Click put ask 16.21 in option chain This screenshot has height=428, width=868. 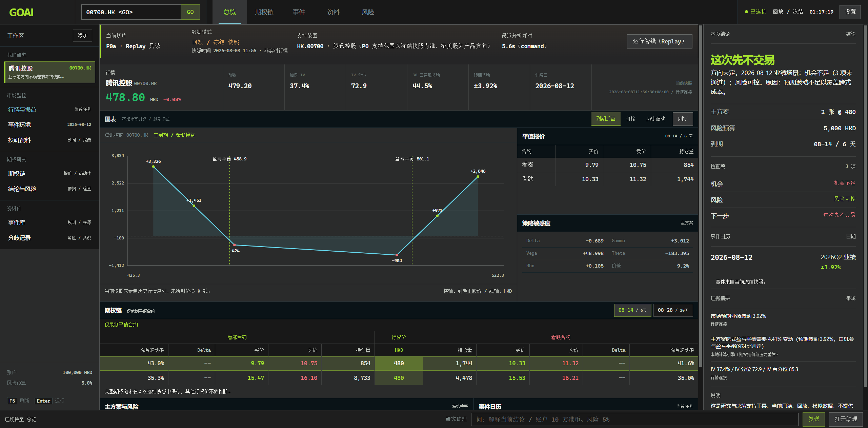[570, 378]
